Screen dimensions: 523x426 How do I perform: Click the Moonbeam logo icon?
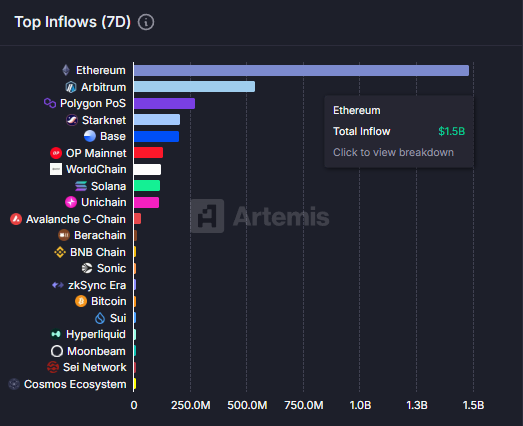coord(57,351)
